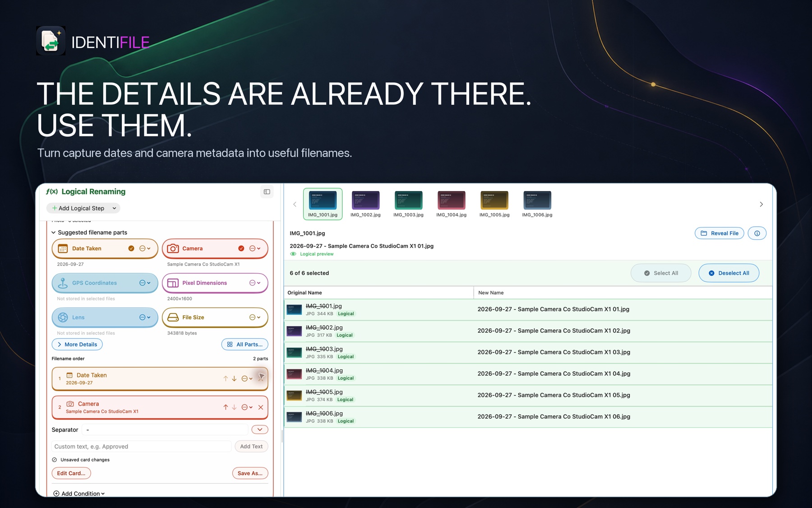This screenshot has height=508, width=812.
Task: Open Lens card options menu
Action: click(x=145, y=317)
